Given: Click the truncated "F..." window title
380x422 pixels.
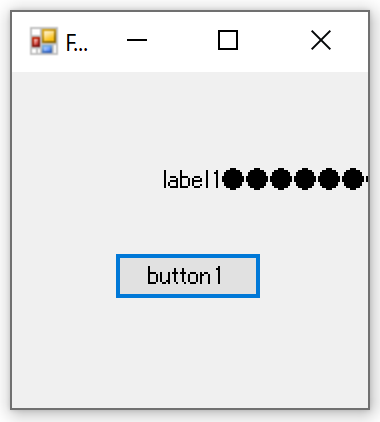Looking at the screenshot, I should point(76,43).
